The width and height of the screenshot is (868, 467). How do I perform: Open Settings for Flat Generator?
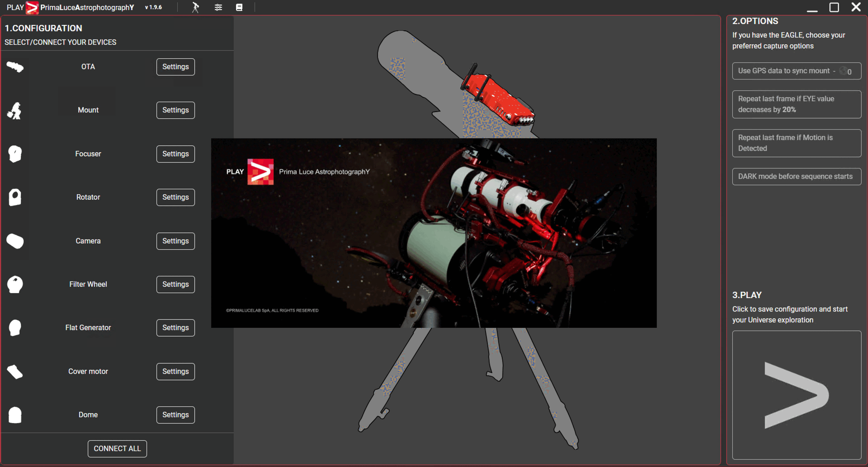click(x=175, y=328)
